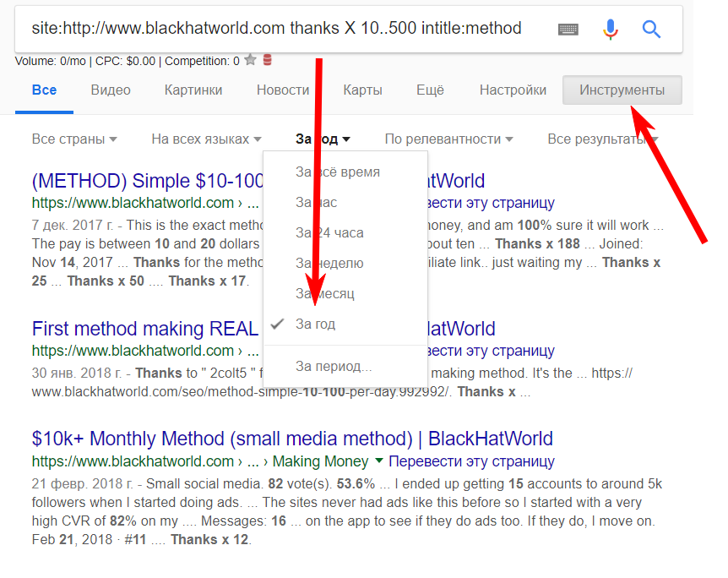Click into the search query field
The height and width of the screenshot is (578, 728).
(276, 29)
